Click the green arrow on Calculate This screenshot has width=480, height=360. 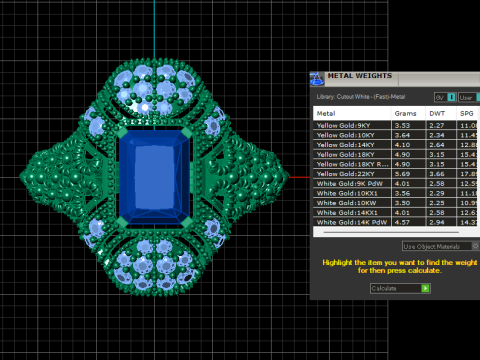pos(425,288)
